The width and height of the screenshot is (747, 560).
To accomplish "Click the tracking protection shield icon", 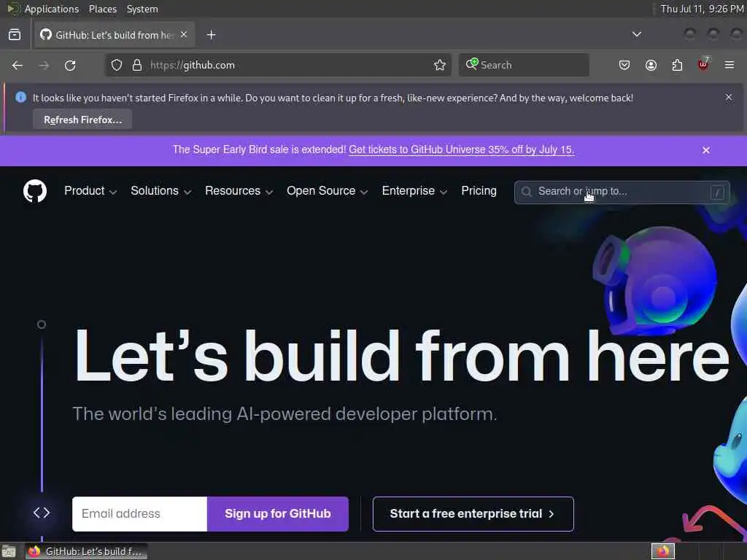I will tap(117, 65).
